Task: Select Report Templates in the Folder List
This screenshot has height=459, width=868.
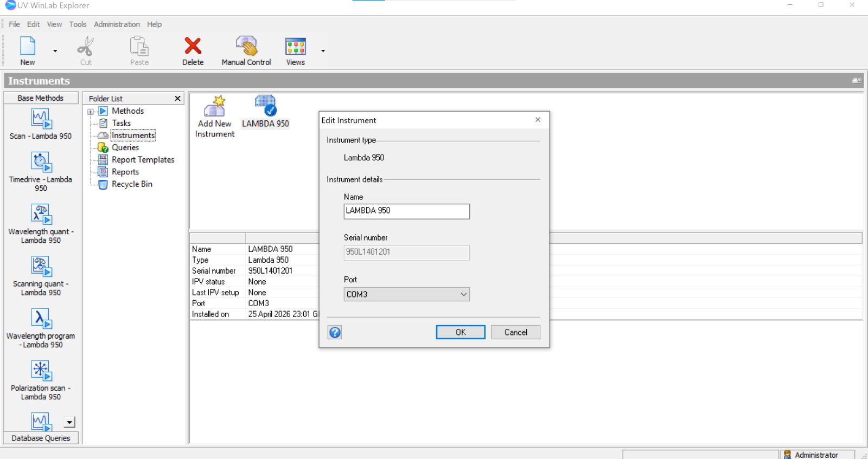Action: 143,160
